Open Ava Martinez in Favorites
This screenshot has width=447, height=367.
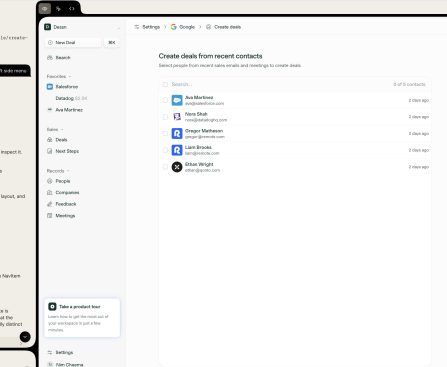pos(69,110)
